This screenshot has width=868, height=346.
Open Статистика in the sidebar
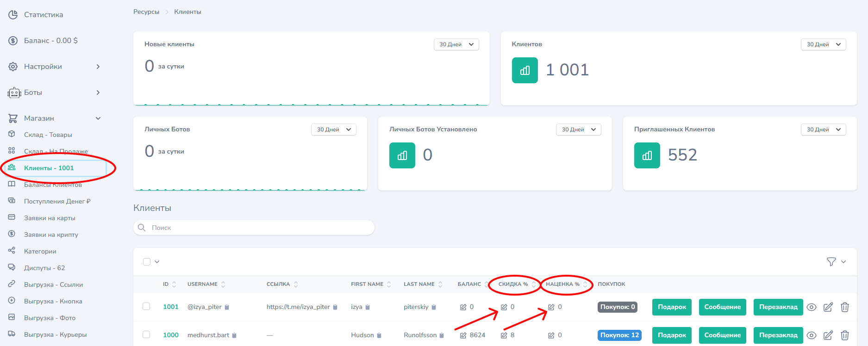[44, 15]
